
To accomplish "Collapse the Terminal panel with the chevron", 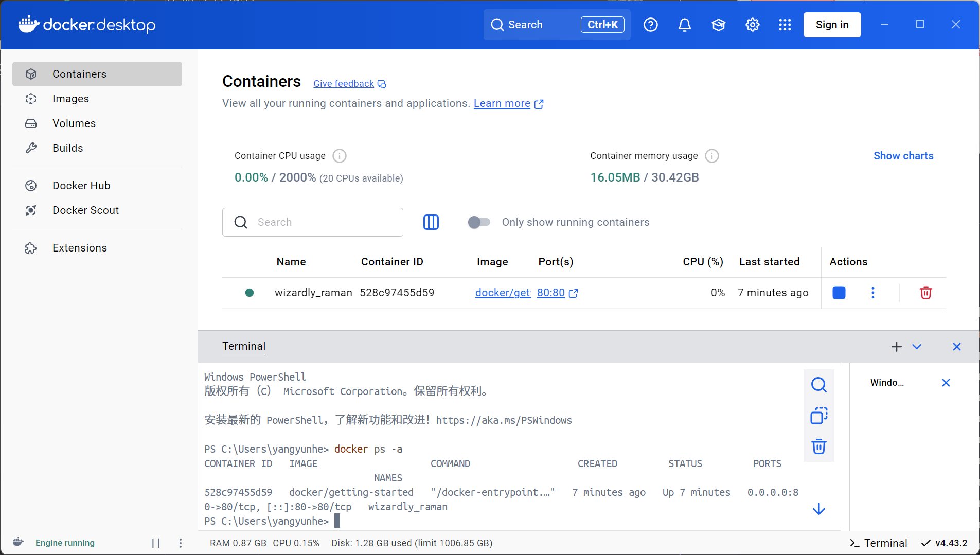I will (917, 347).
